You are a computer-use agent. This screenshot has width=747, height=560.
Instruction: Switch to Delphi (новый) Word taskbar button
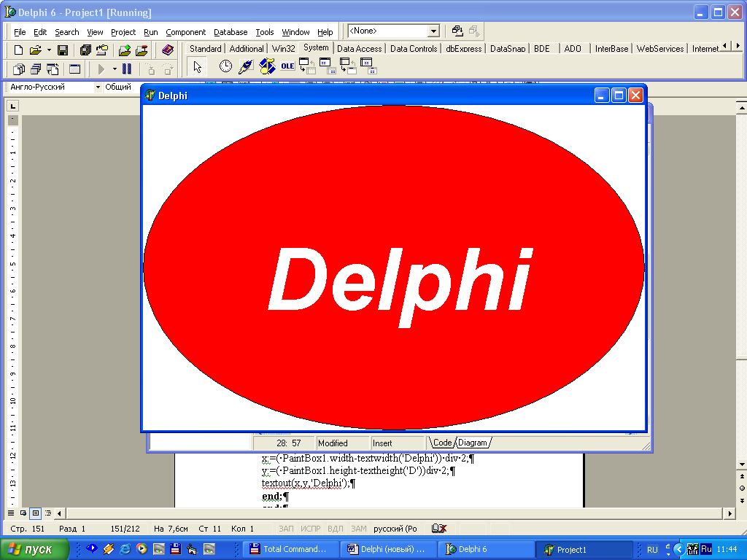[x=390, y=549]
